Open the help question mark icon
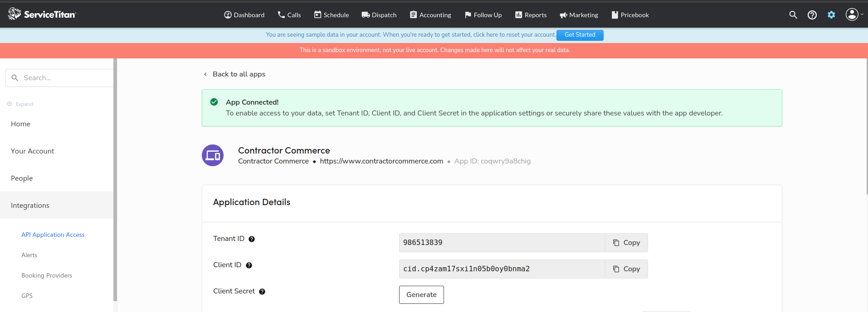This screenshot has height=312, width=868. tap(812, 15)
